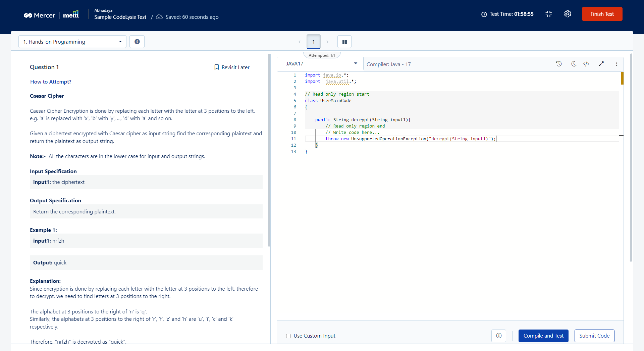The image size is (644, 351).
Task: Click the Submit Code button
Action: (594, 336)
